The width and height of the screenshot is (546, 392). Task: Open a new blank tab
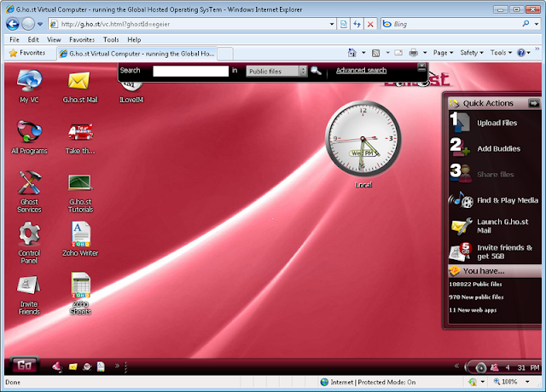(225, 54)
